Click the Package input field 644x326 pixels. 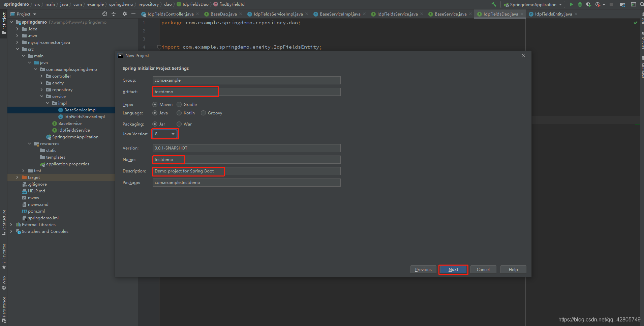(x=246, y=183)
